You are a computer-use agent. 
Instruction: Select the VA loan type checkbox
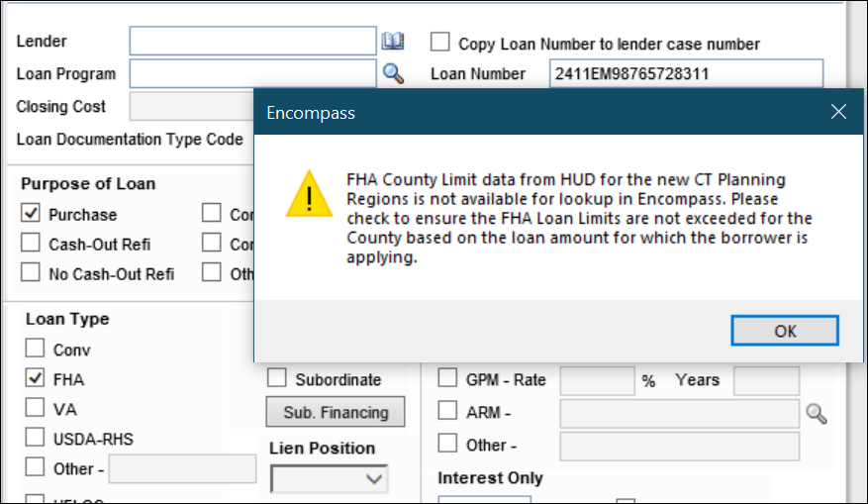tap(35, 408)
